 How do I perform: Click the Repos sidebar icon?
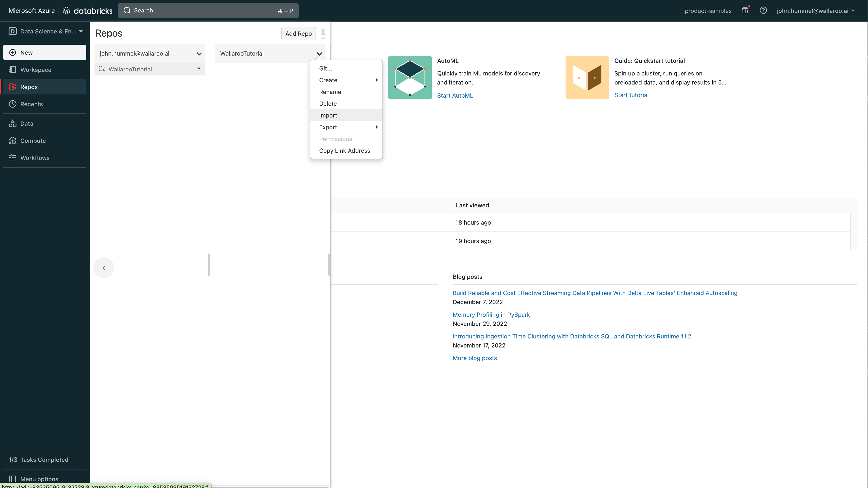pos(13,87)
